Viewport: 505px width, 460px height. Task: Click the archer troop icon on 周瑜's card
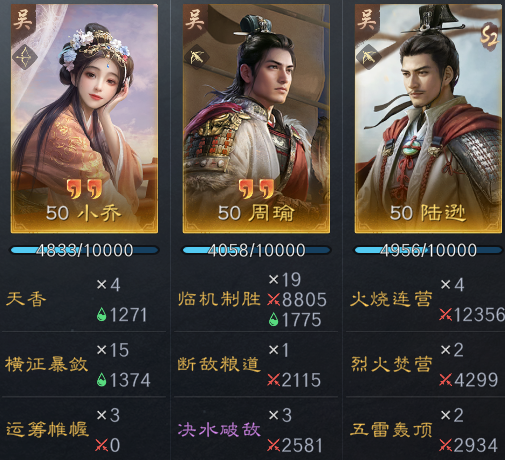197,58
